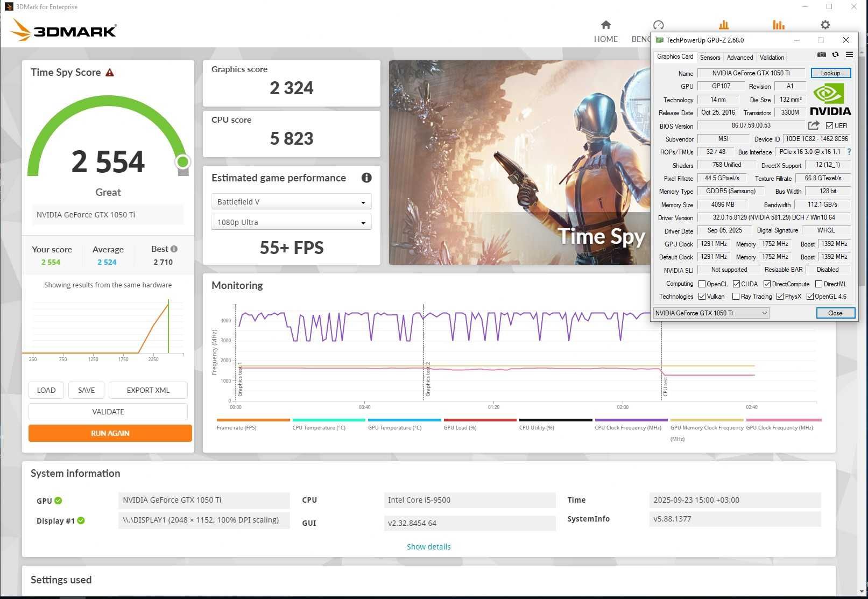Toggle the OpenGL 4.6 checkbox
The image size is (868, 599).
810,297
